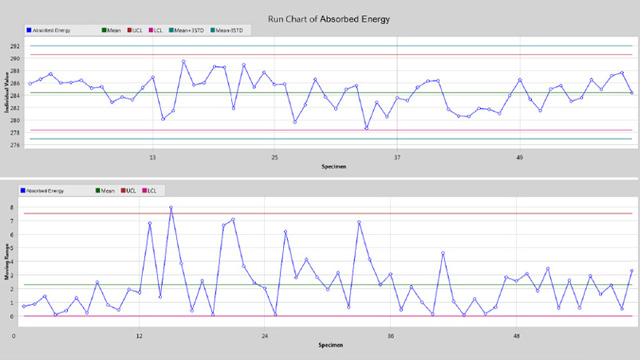Click the lowest data point touching LCL in Individual Value chart

[367, 128]
